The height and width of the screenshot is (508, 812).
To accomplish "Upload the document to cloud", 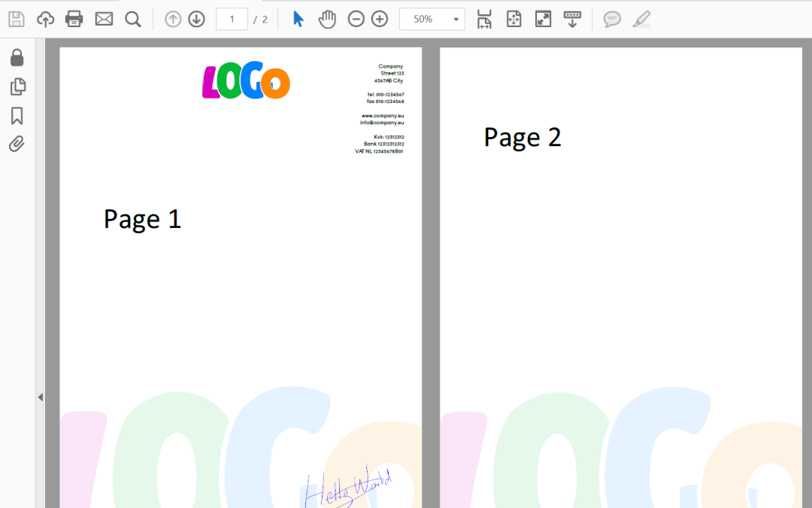I will pyautogui.click(x=46, y=20).
